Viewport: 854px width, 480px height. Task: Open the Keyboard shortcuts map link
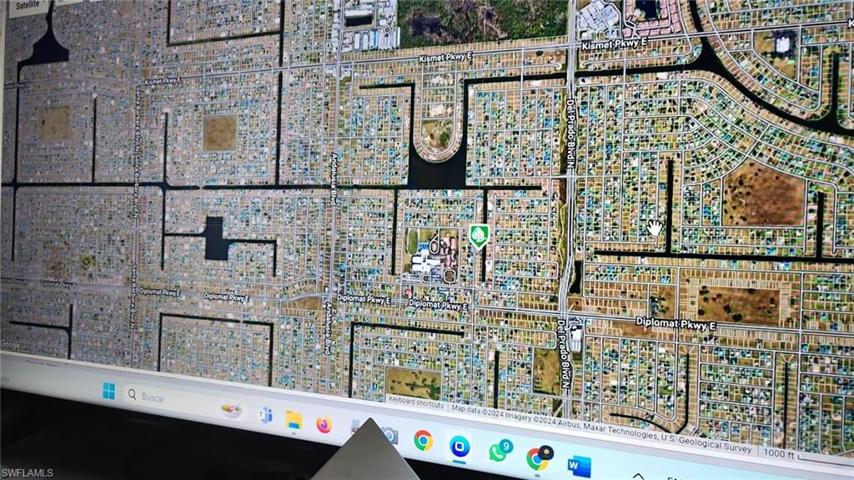tap(416, 403)
